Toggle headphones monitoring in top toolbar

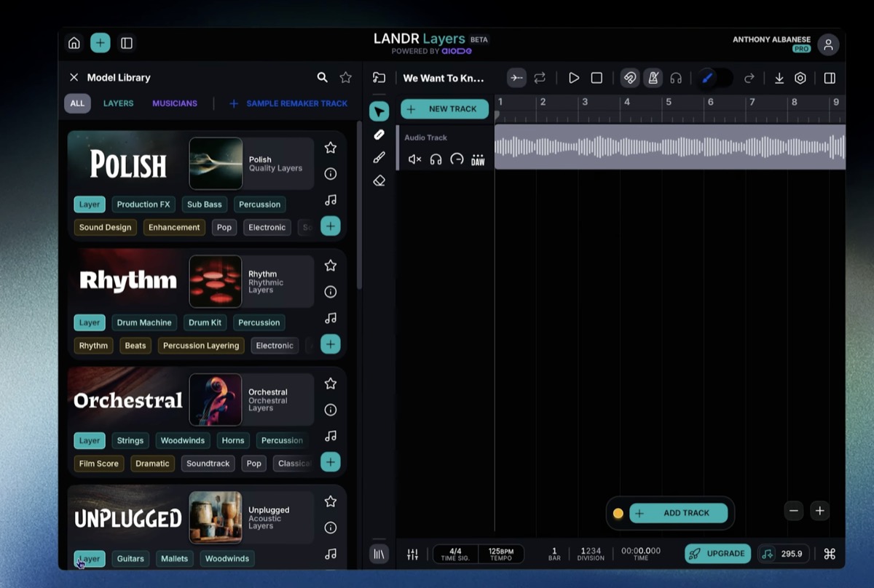(x=676, y=78)
